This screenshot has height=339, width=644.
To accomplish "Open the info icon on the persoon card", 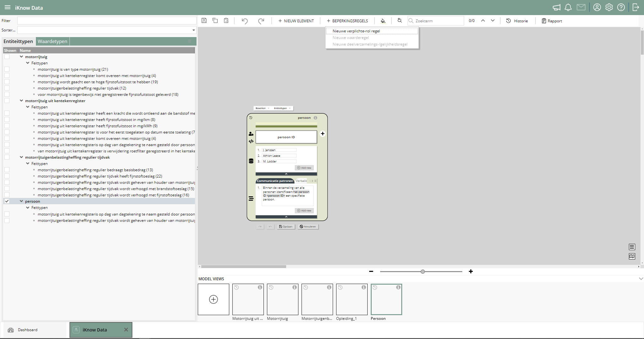I will [x=315, y=118].
